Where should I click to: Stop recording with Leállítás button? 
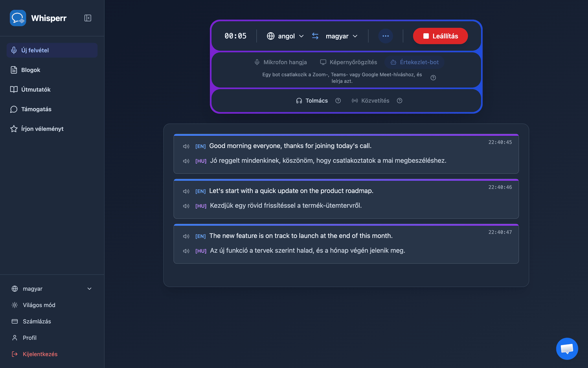pyautogui.click(x=440, y=36)
